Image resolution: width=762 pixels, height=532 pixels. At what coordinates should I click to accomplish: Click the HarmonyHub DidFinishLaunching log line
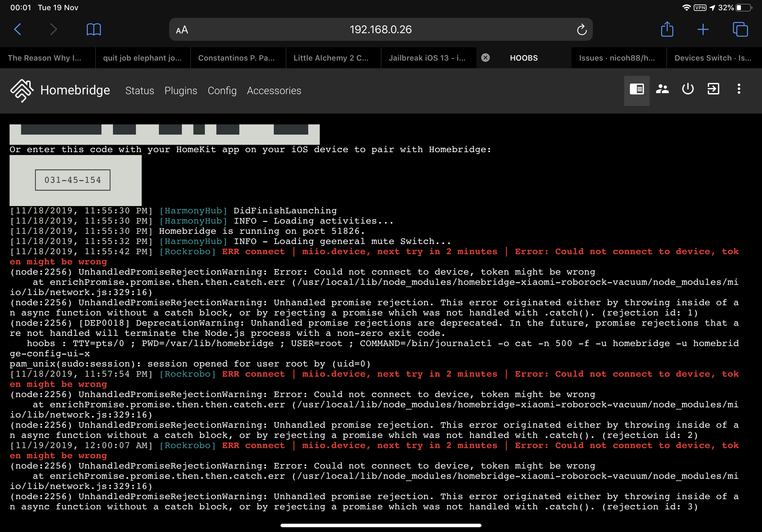tap(173, 211)
